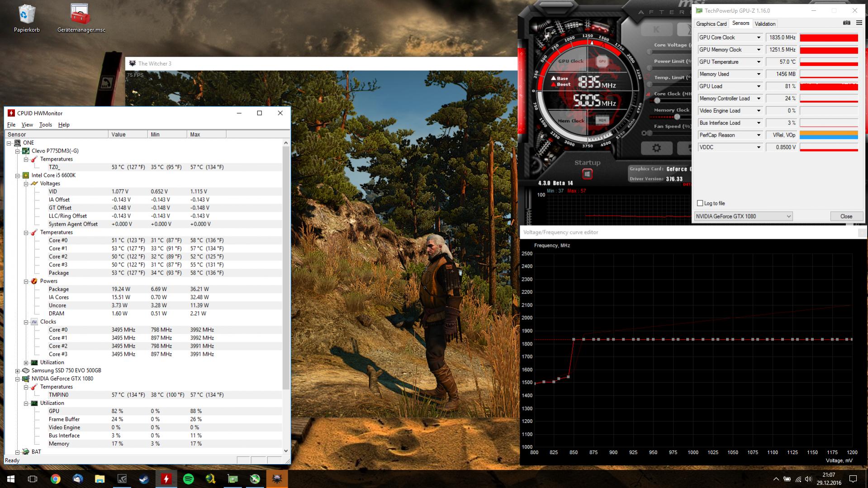Collapse the Voltages node

tap(26, 184)
